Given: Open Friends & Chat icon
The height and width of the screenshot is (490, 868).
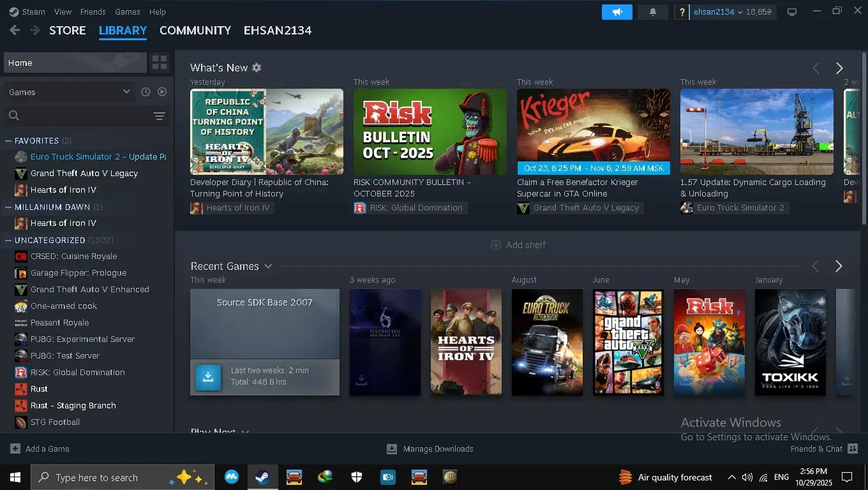Looking at the screenshot, I should click(853, 449).
